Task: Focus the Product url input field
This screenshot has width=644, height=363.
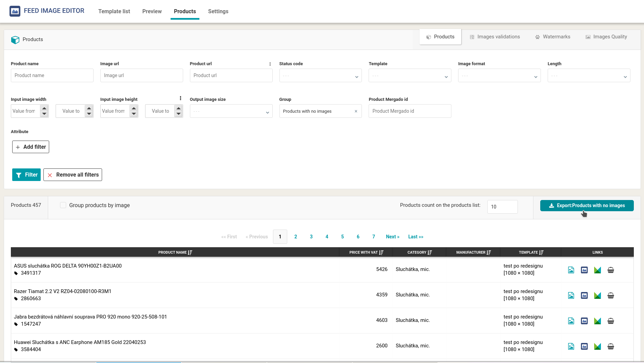Action: point(231,75)
